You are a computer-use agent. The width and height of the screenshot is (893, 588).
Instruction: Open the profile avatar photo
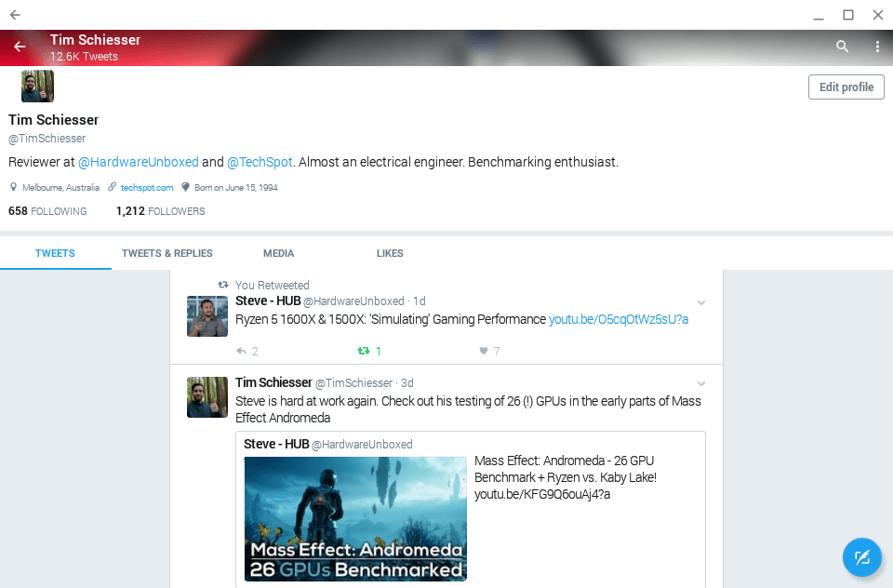click(x=37, y=86)
